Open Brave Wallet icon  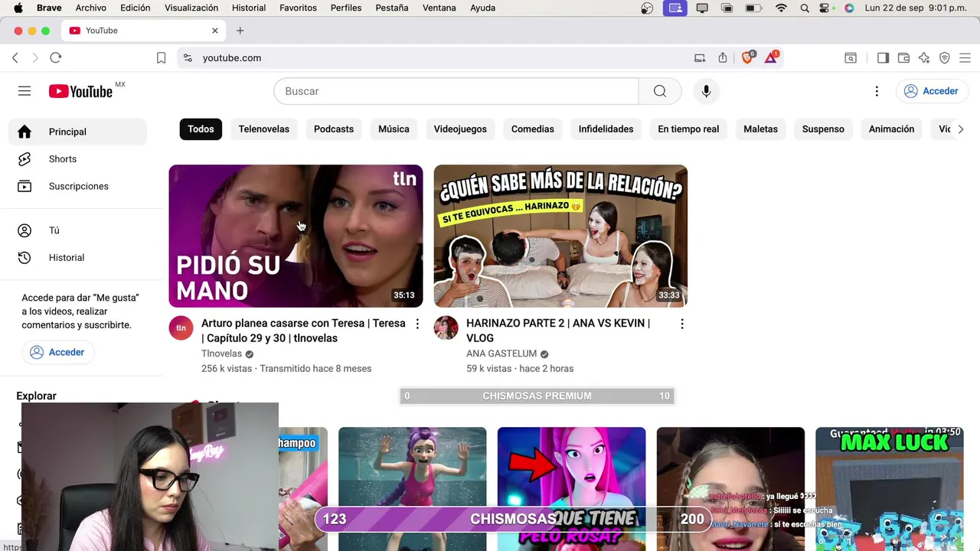point(903,57)
